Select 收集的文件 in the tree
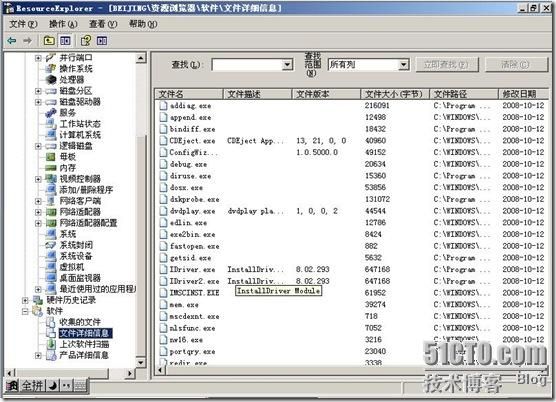Screen dimensions: 556x402 click(80, 322)
